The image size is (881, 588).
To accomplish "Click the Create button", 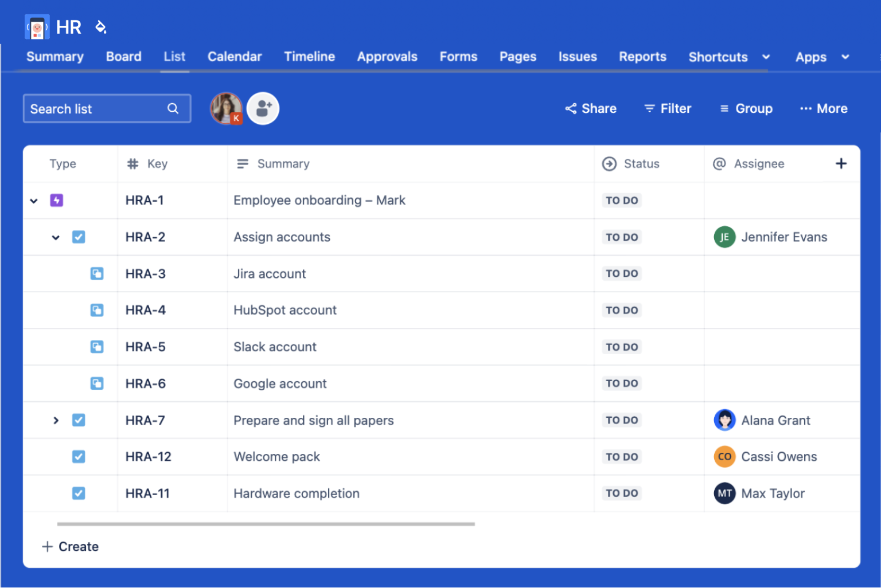I will pyautogui.click(x=69, y=546).
